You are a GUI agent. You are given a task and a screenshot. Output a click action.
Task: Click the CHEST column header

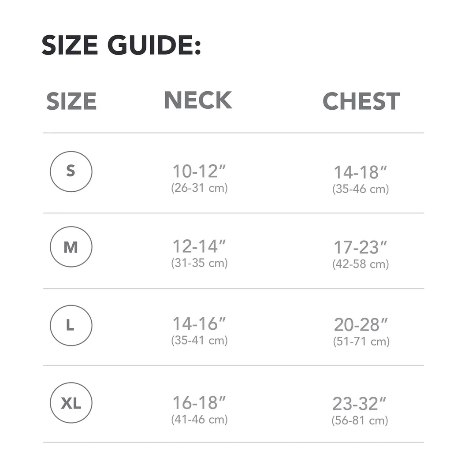click(x=361, y=101)
